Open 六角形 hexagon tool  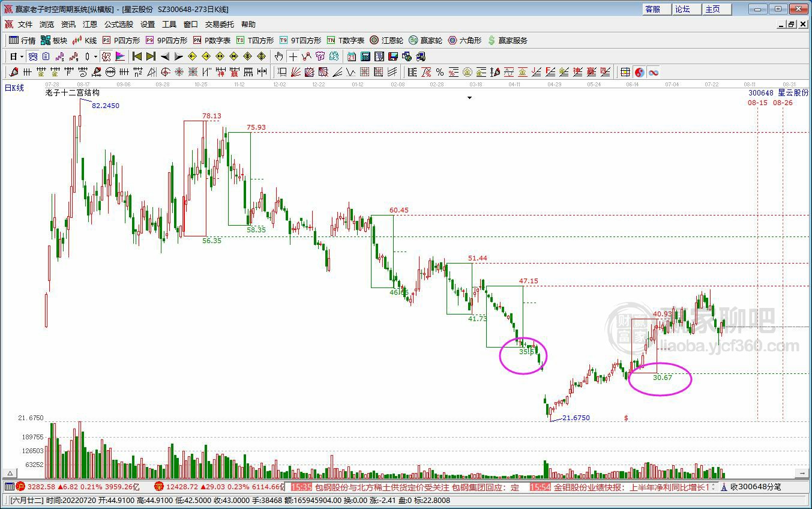point(465,40)
